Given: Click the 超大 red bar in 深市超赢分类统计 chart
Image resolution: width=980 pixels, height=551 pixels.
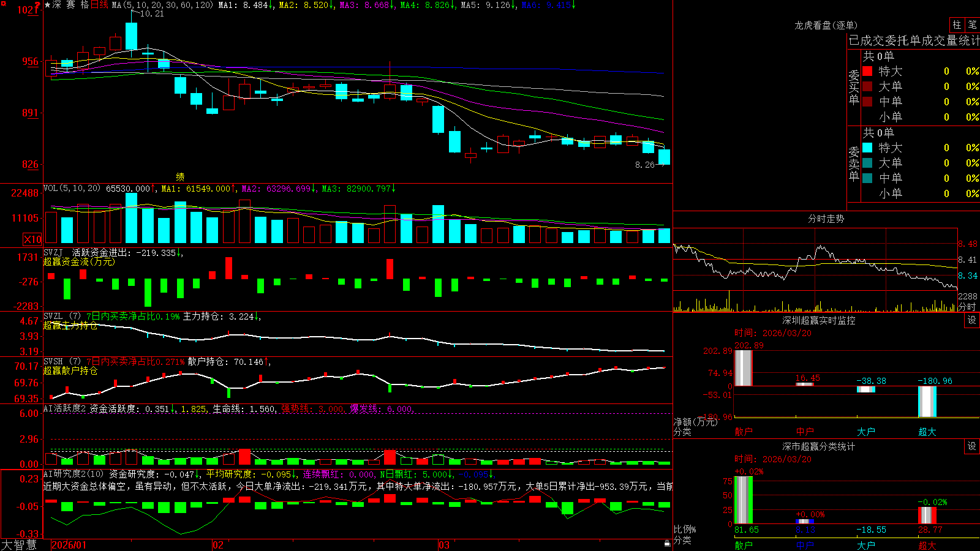Looking at the screenshot, I should click(x=927, y=515).
